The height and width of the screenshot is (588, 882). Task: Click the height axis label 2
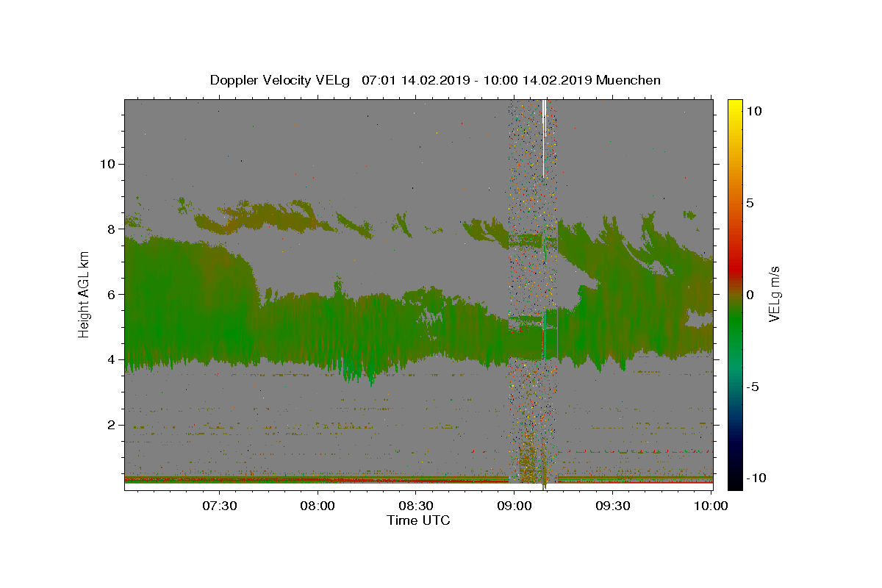point(112,425)
